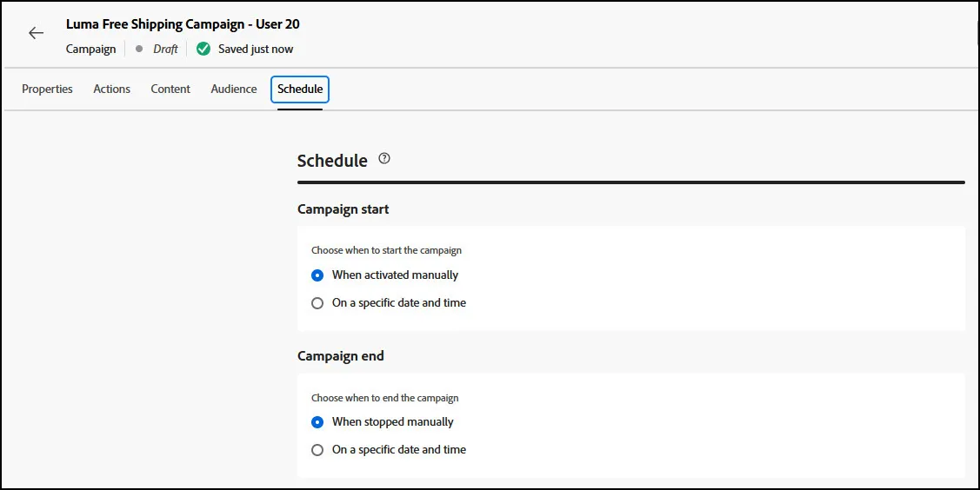Select start 'On a specific date and time'

(317, 303)
